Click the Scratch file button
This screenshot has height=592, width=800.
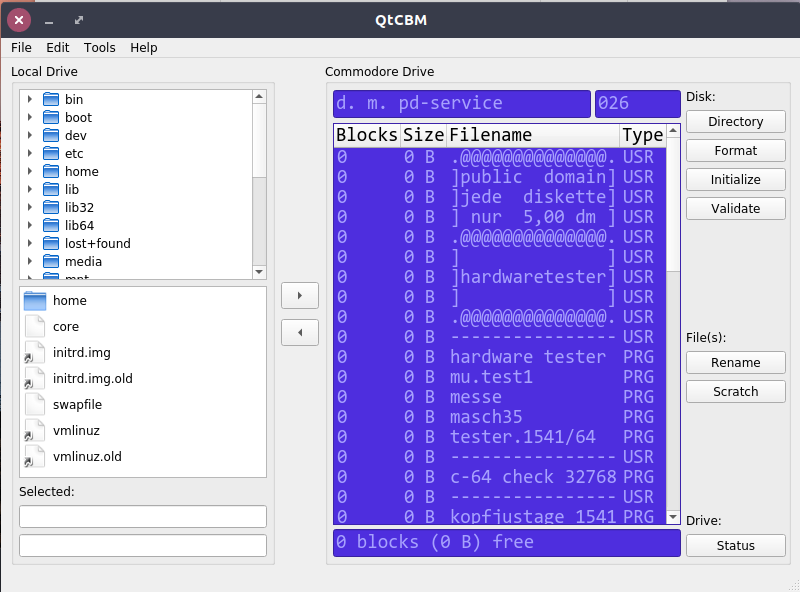[735, 392]
